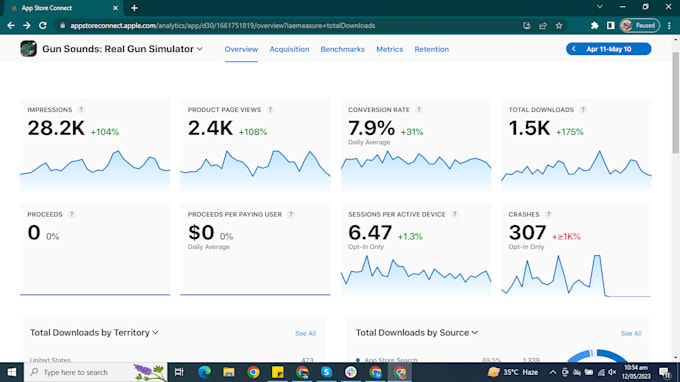Click the install/download icon in address bar
Image resolution: width=680 pixels, height=382 pixels.
(527, 26)
